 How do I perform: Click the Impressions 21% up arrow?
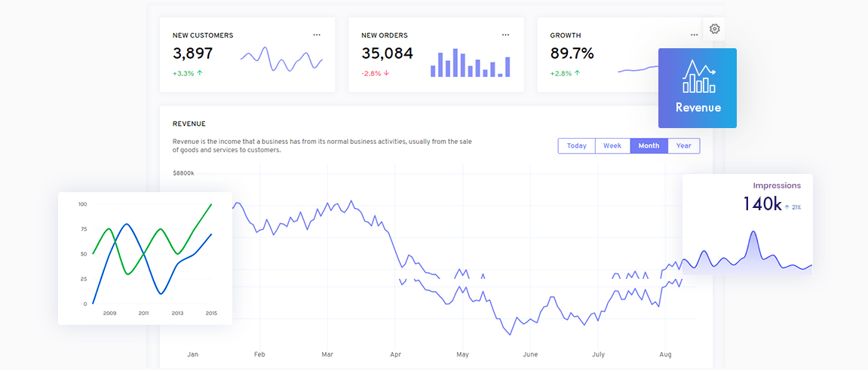click(787, 206)
